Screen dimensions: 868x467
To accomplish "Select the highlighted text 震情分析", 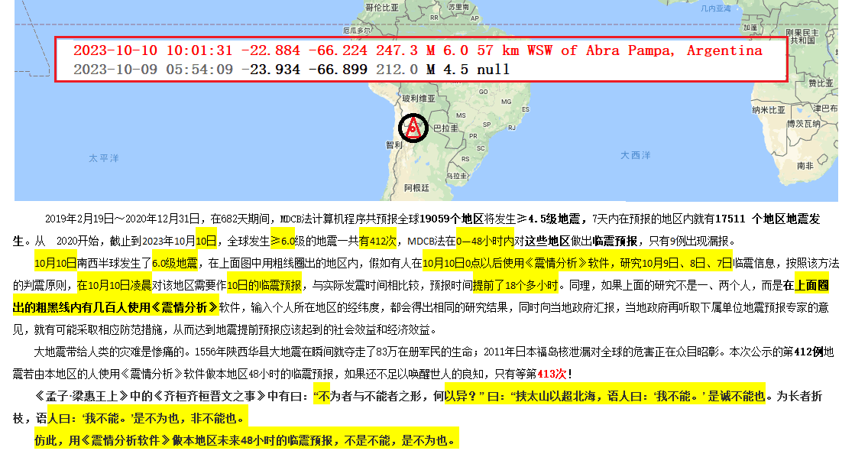I will coord(556,264).
